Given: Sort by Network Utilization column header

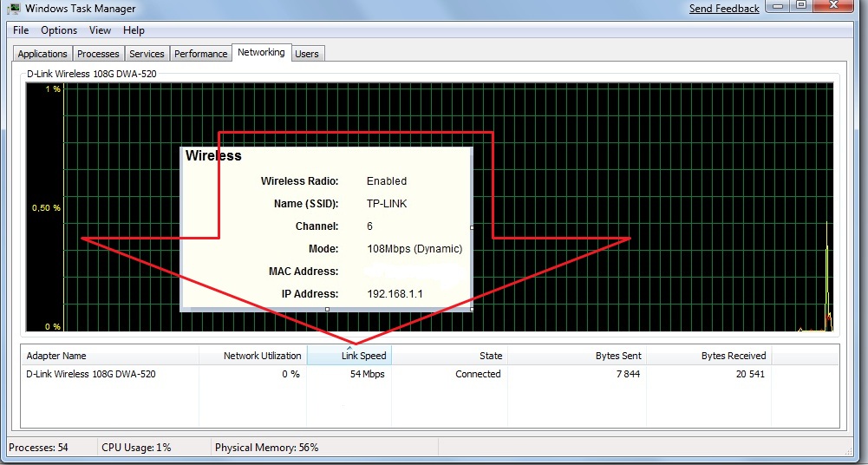Looking at the screenshot, I should 252,356.
